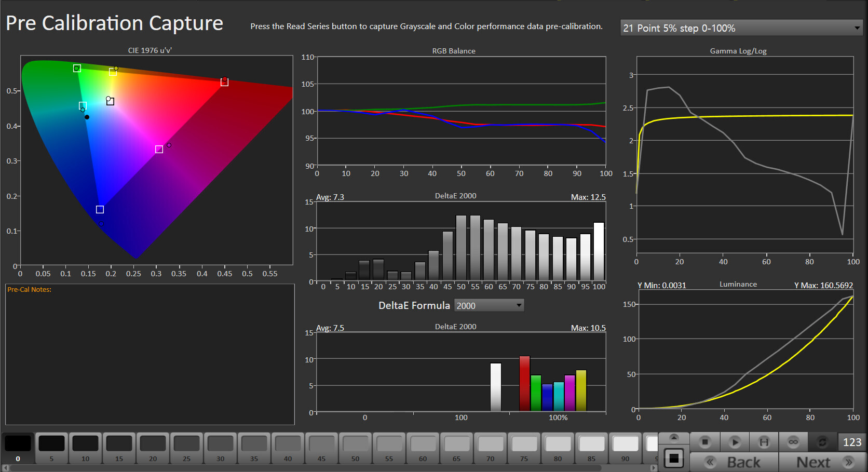Select the 0% grayscale swatch
868x472 pixels.
coord(18,448)
